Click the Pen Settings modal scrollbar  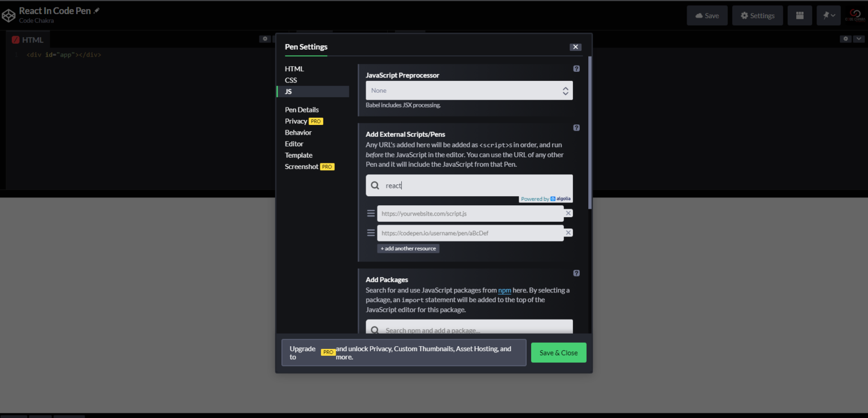(590, 130)
